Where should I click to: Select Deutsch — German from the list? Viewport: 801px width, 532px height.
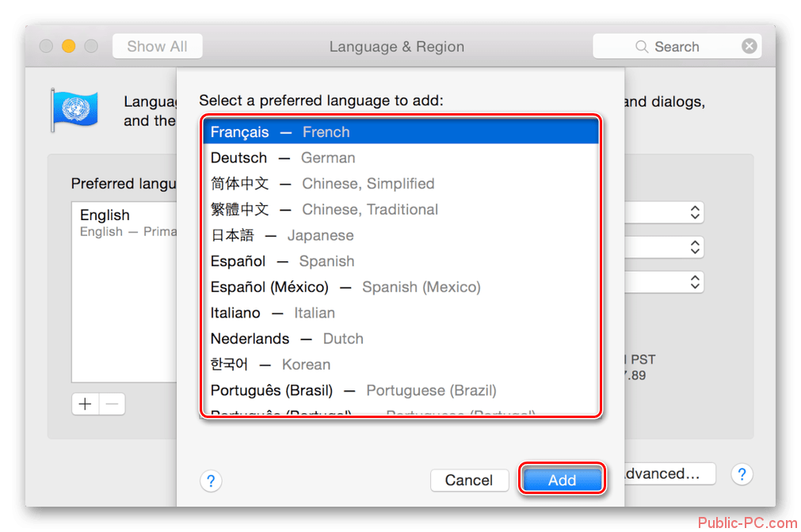[x=282, y=158]
